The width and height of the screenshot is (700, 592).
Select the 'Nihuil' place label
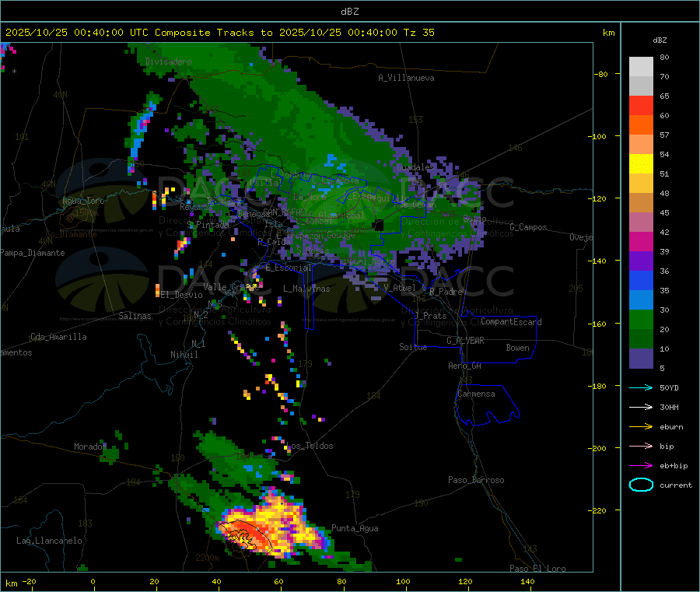point(184,355)
